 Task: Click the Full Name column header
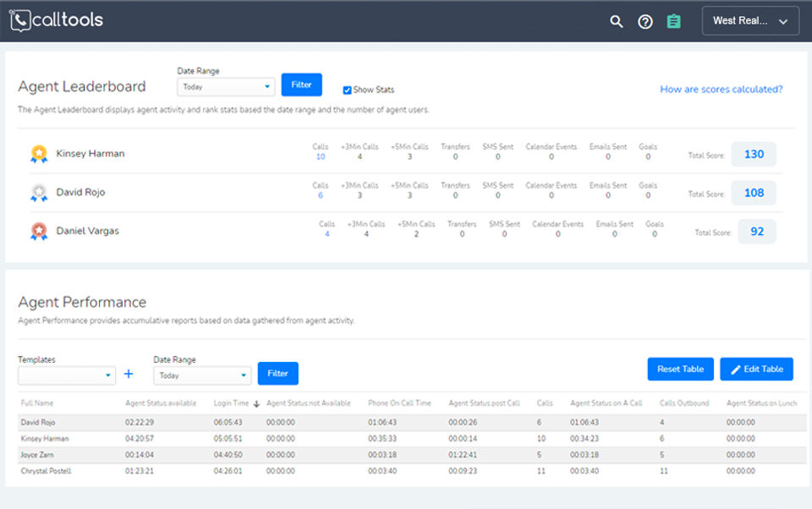[37, 403]
